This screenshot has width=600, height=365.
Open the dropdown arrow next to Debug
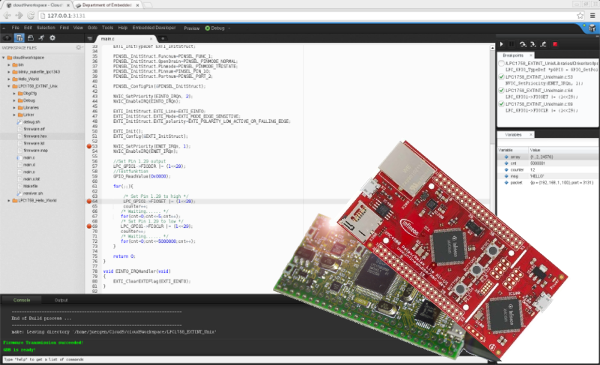click(x=229, y=28)
